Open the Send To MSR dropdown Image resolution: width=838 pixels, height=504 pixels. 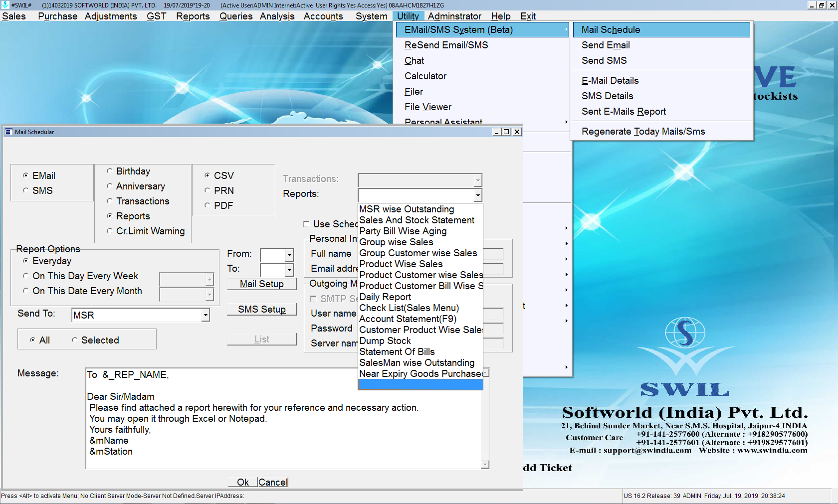click(x=206, y=315)
